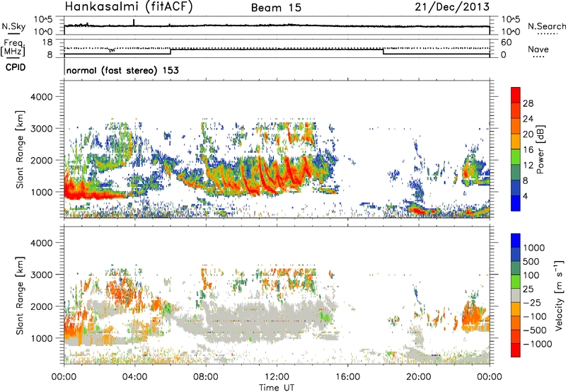
Task: Select the '-100' label on the velocity colorbar
Action: (535, 316)
